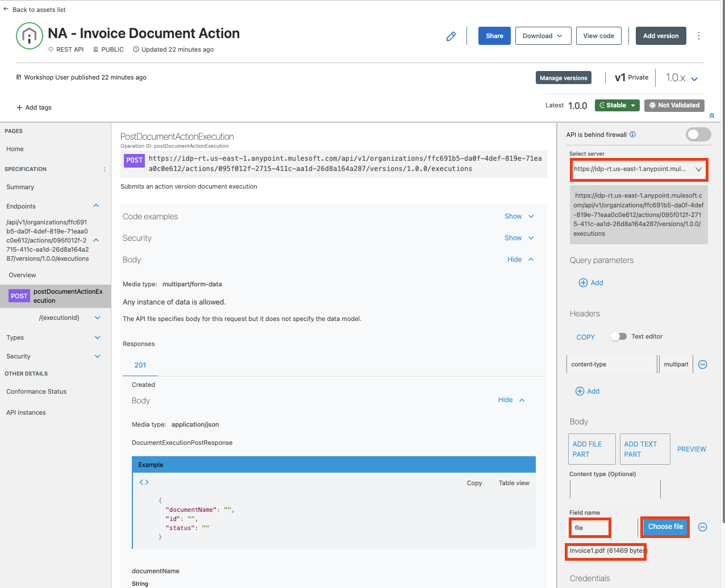
Task: Click the Add version button
Action: 661,36
